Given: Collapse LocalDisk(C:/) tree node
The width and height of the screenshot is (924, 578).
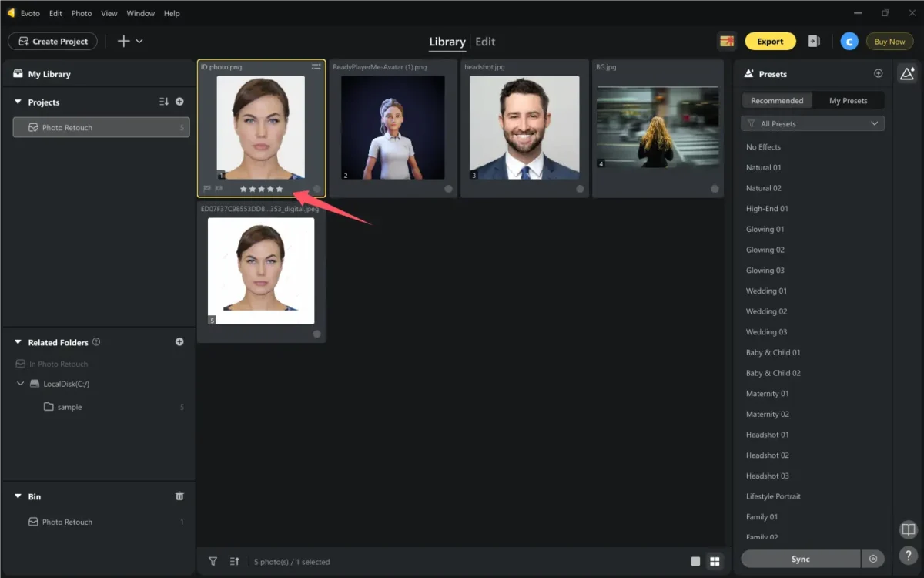Looking at the screenshot, I should 20,384.
